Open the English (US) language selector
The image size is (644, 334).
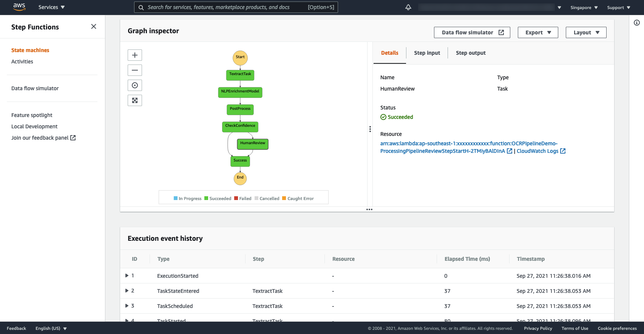point(51,328)
